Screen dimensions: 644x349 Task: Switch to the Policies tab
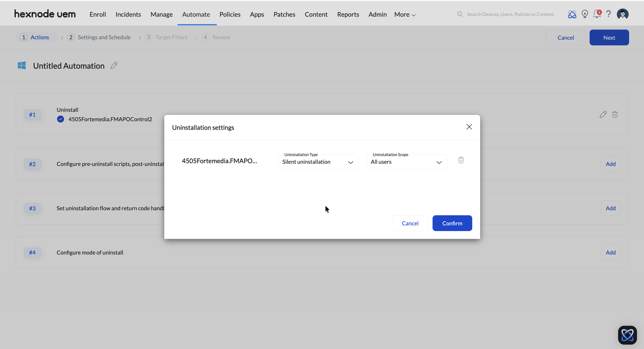tap(230, 14)
